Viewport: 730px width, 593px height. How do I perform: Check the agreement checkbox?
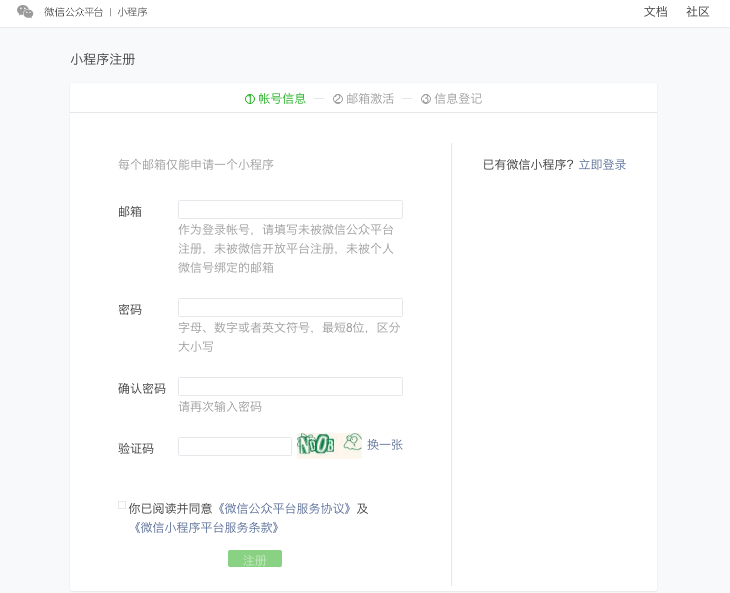click(122, 506)
